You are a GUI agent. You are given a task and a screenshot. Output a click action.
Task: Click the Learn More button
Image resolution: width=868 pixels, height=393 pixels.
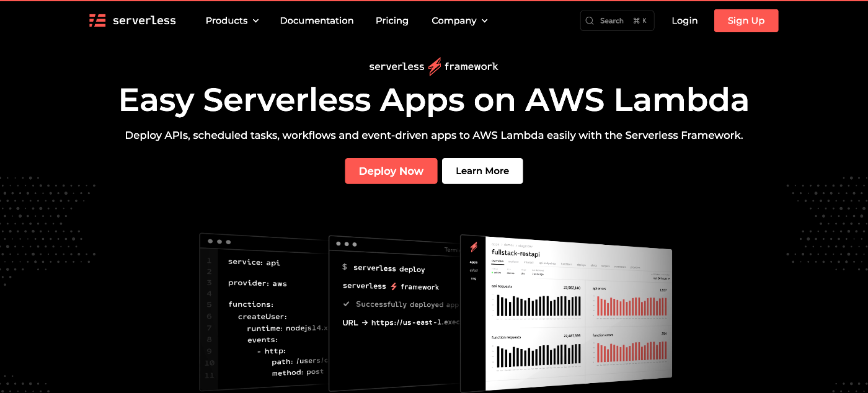482,171
